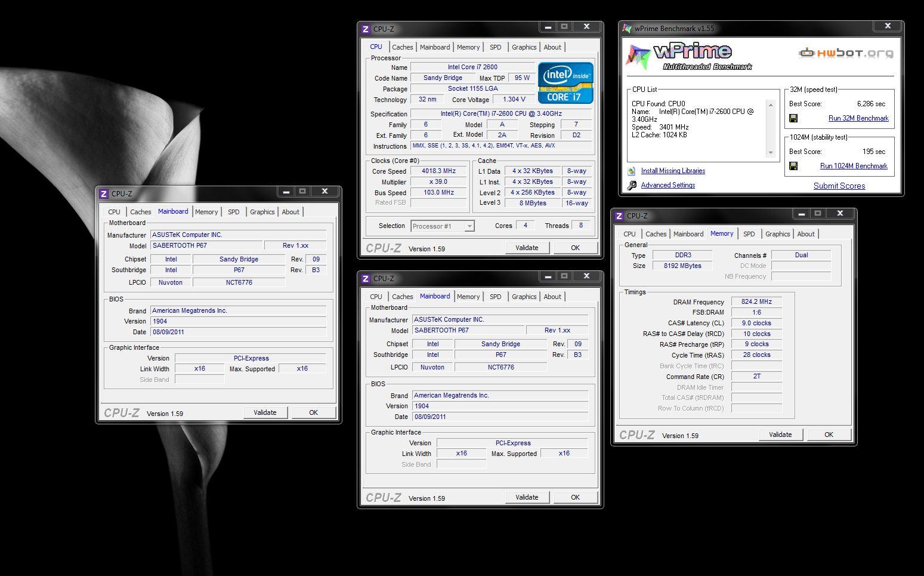This screenshot has height=576, width=924.
Task: Click the Name field Intel Core i7 2600
Action: [x=472, y=67]
